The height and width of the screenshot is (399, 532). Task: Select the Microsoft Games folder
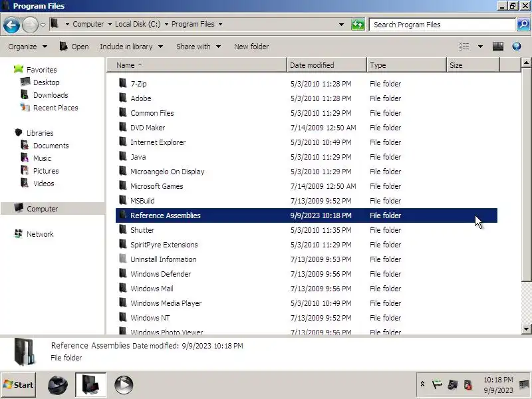(x=307, y=186)
